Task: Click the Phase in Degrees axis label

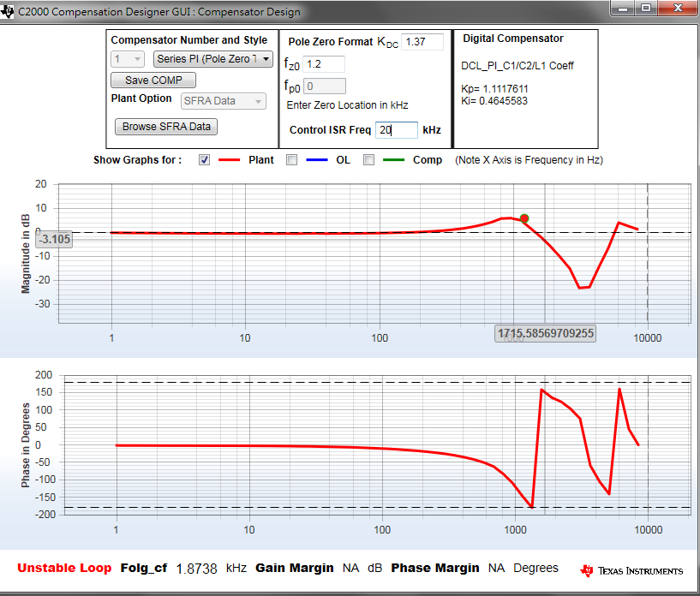Action: [x=26, y=445]
